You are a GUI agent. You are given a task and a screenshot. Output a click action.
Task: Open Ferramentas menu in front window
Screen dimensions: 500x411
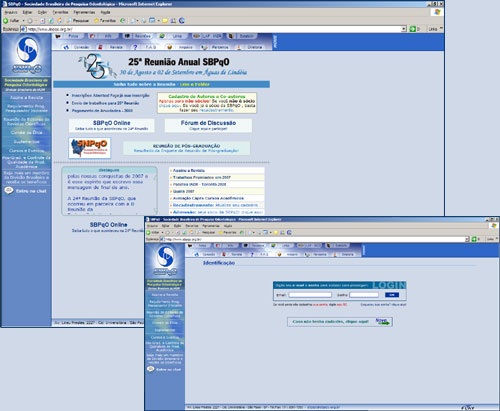tap(211, 226)
